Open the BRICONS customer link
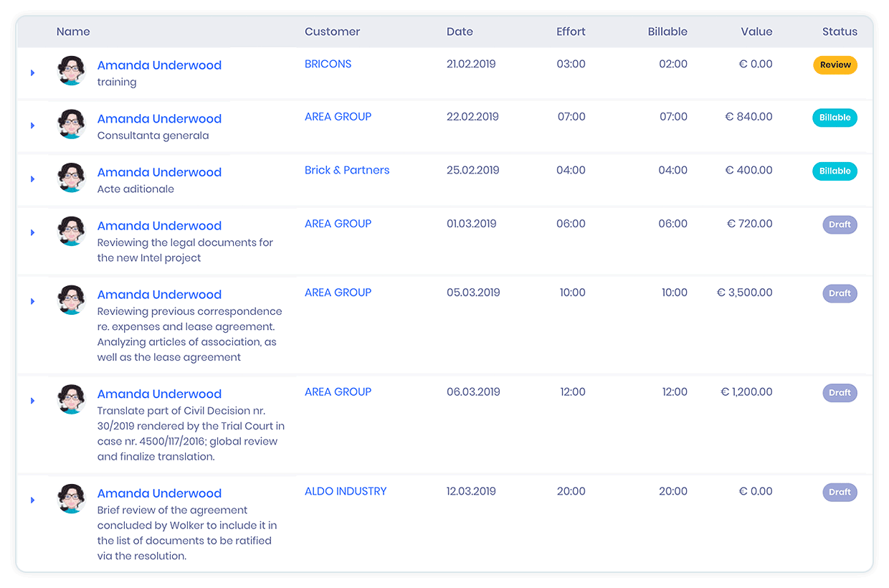 [328, 64]
